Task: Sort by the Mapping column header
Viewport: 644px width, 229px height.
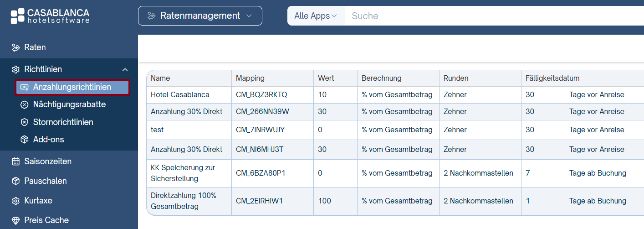Action: [x=250, y=78]
